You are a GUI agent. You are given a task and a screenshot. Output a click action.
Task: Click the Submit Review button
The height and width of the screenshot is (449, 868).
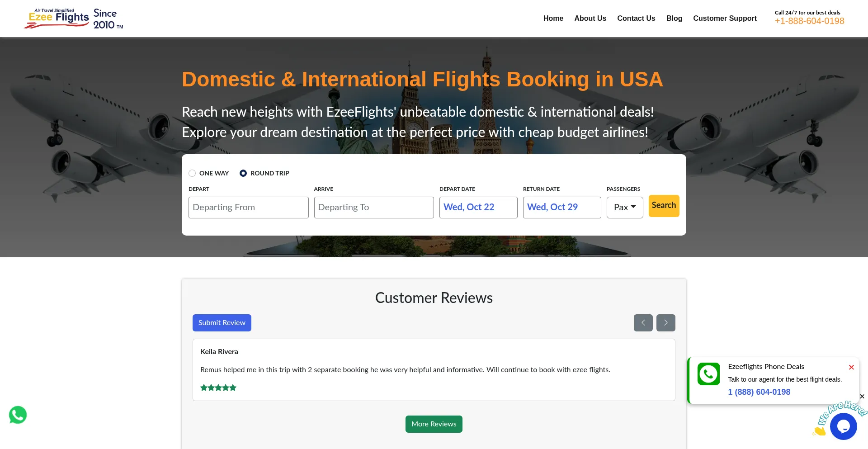point(222,323)
